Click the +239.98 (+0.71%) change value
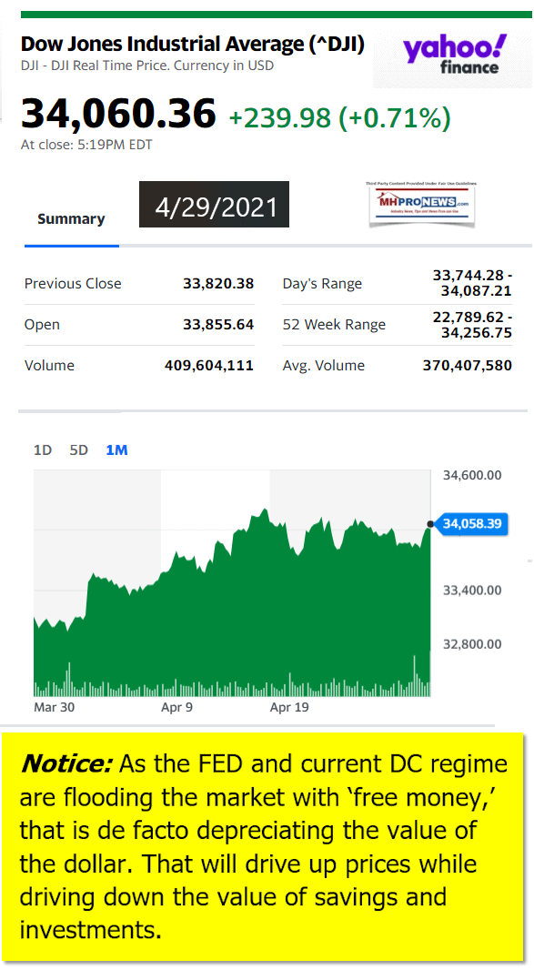 [339, 117]
